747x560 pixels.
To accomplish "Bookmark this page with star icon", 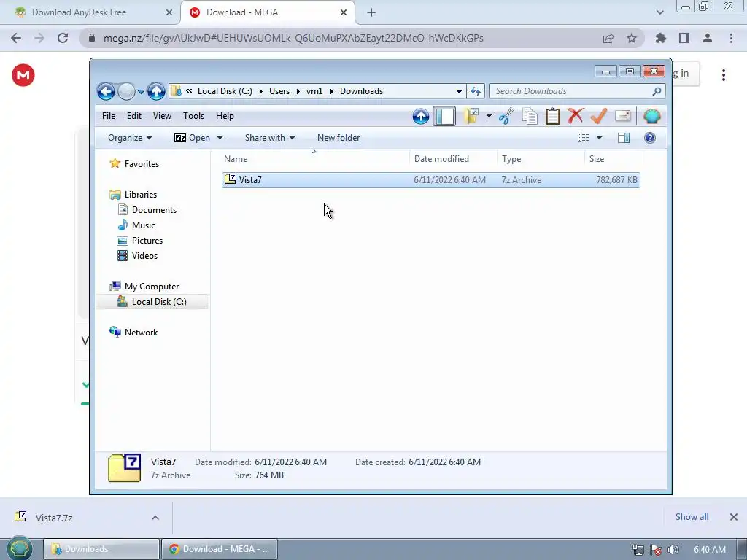I will 632,38.
